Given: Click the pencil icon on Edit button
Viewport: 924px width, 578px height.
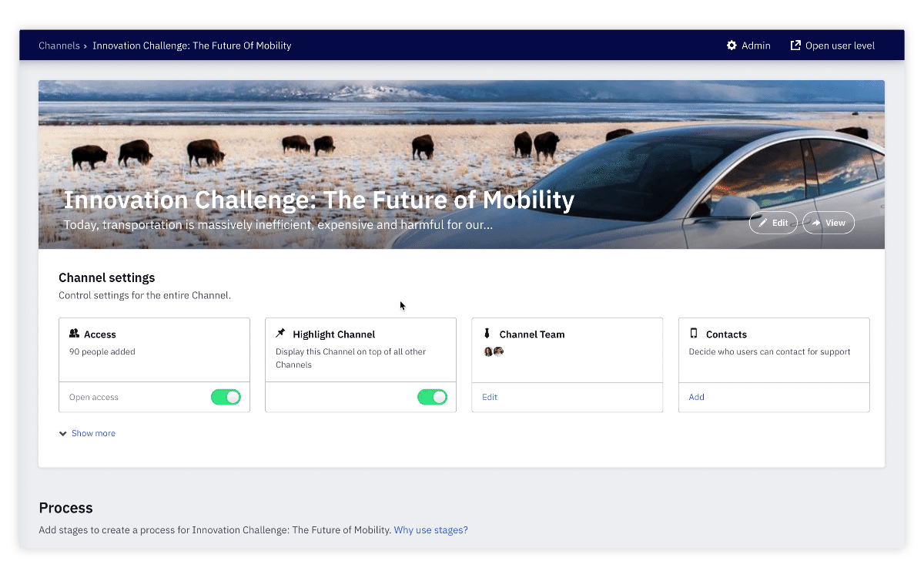Looking at the screenshot, I should [x=763, y=223].
